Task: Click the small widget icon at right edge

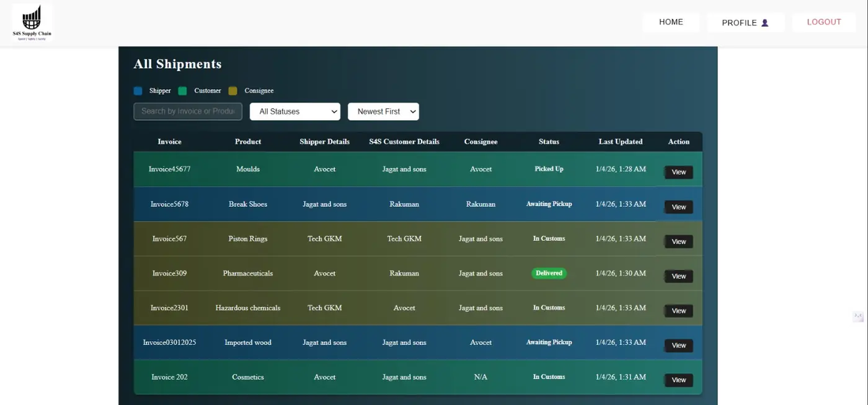Action: tap(858, 316)
